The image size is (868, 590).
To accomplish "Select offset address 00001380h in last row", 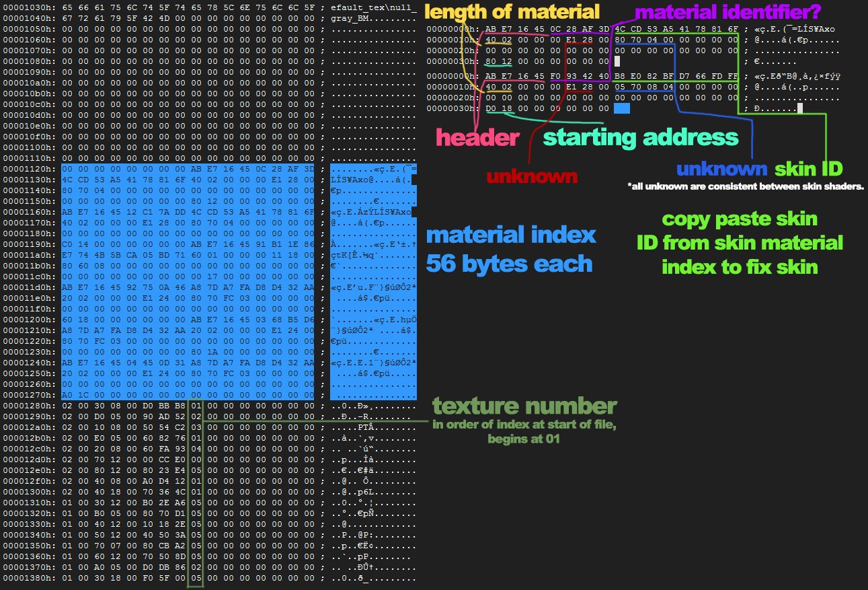I will 28,578.
